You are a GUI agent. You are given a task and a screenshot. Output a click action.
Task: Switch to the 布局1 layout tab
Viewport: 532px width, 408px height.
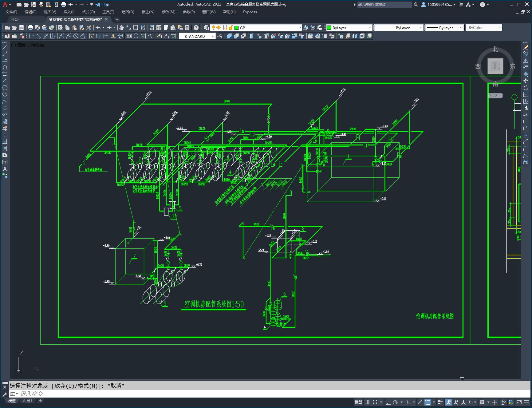tap(27, 401)
